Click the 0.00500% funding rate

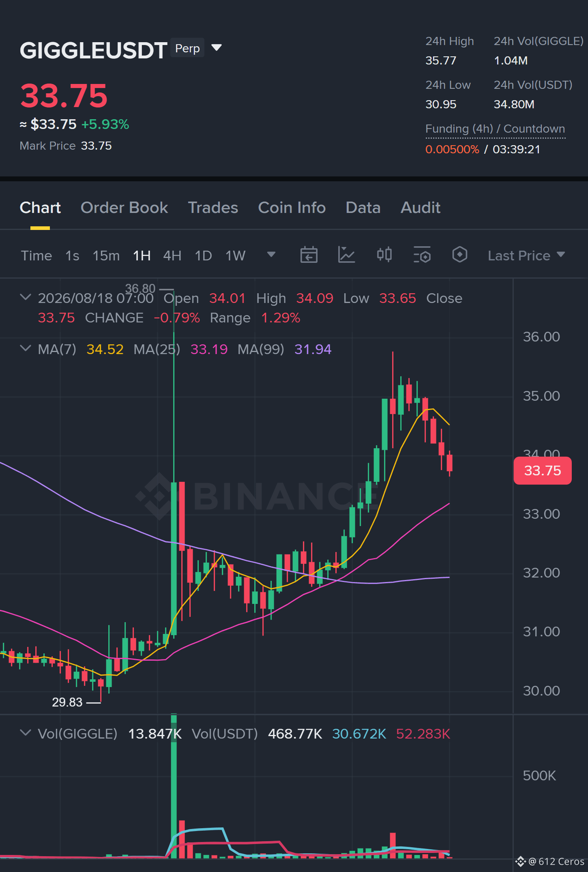tap(452, 149)
